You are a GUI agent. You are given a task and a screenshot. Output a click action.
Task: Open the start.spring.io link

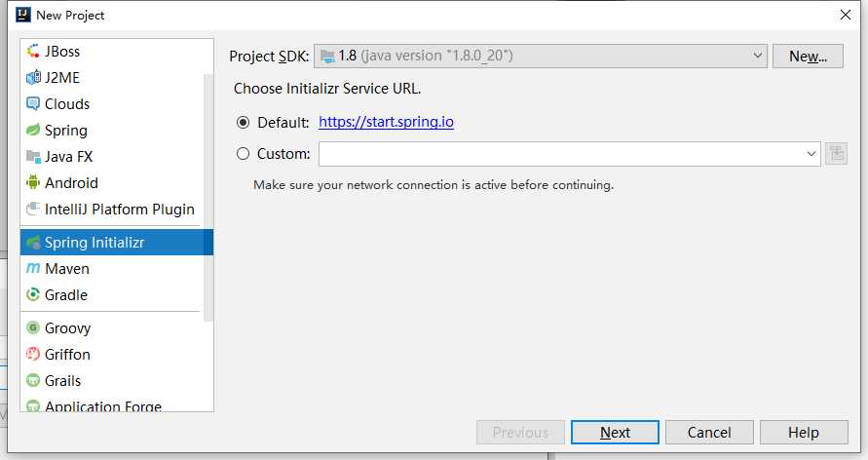coord(386,122)
